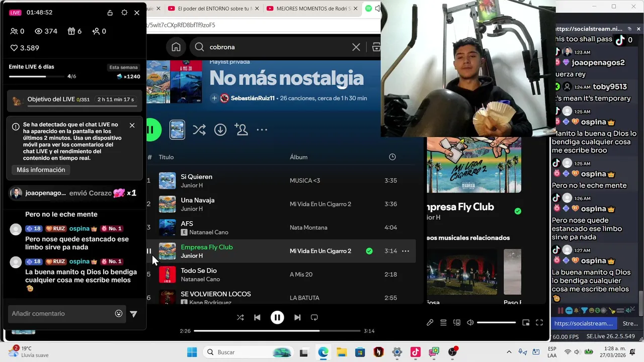Dismiss the chat LIVE warning notice
The width and height of the screenshot is (644, 362).
click(x=132, y=125)
